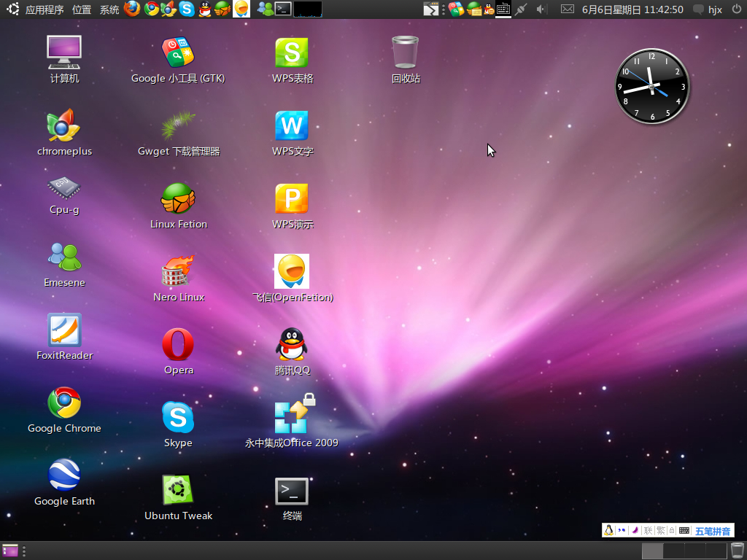Toggle the lock icon on input bar
Image resolution: width=747 pixels, height=560 pixels.
pyautogui.click(x=672, y=531)
